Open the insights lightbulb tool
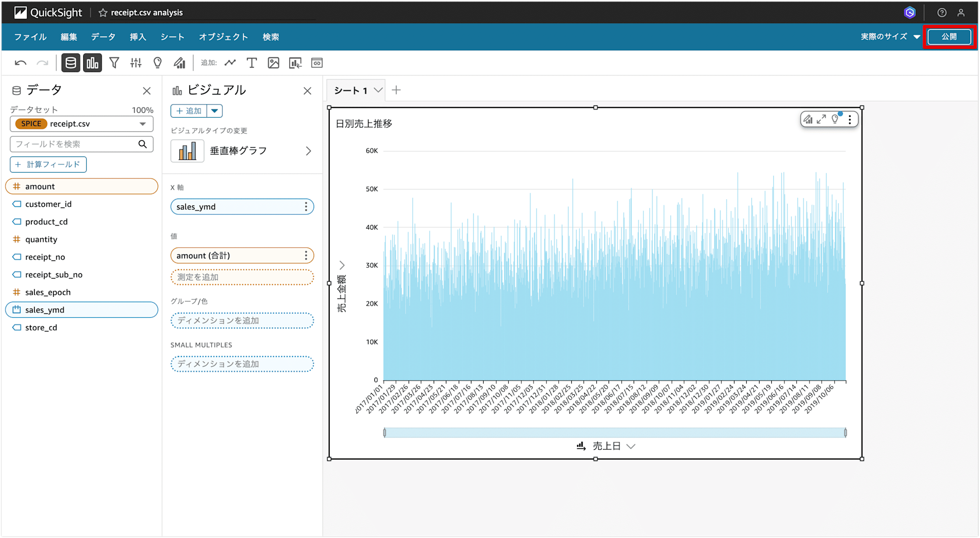 click(157, 63)
